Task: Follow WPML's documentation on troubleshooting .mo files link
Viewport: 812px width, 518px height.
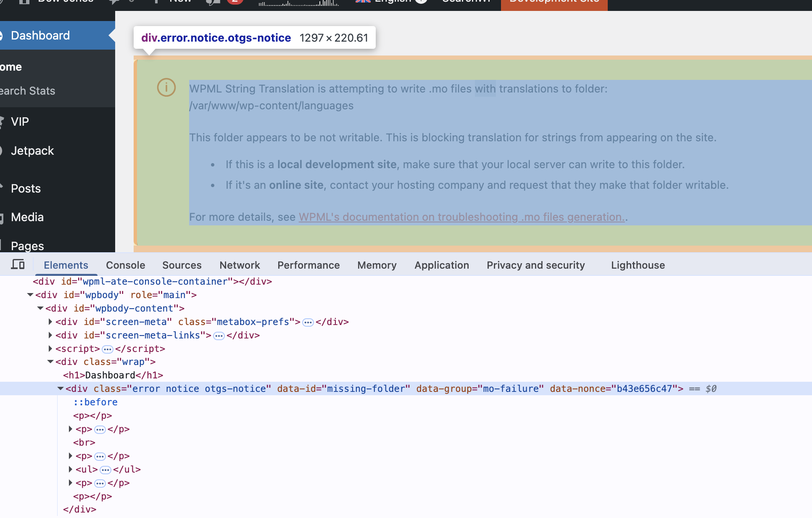Action: 461,217
